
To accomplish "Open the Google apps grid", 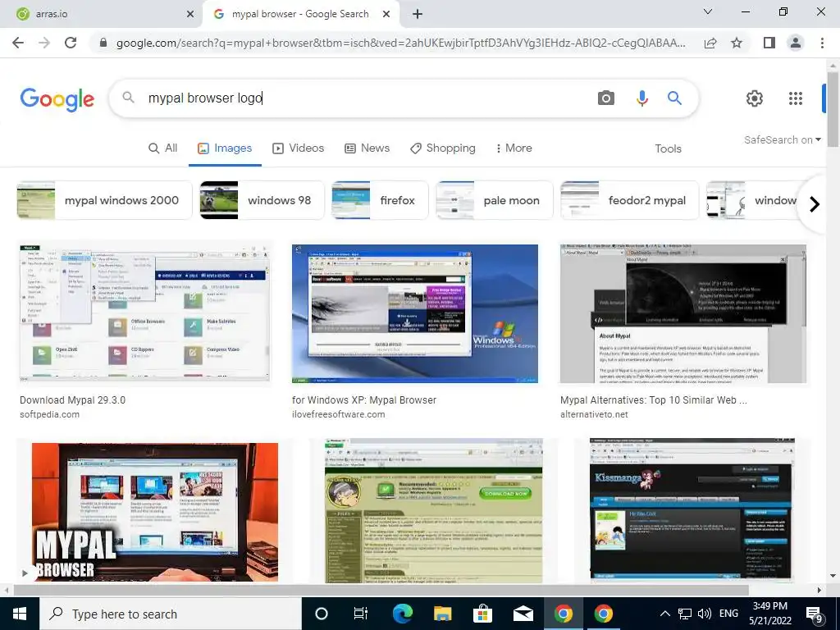I will point(796,98).
